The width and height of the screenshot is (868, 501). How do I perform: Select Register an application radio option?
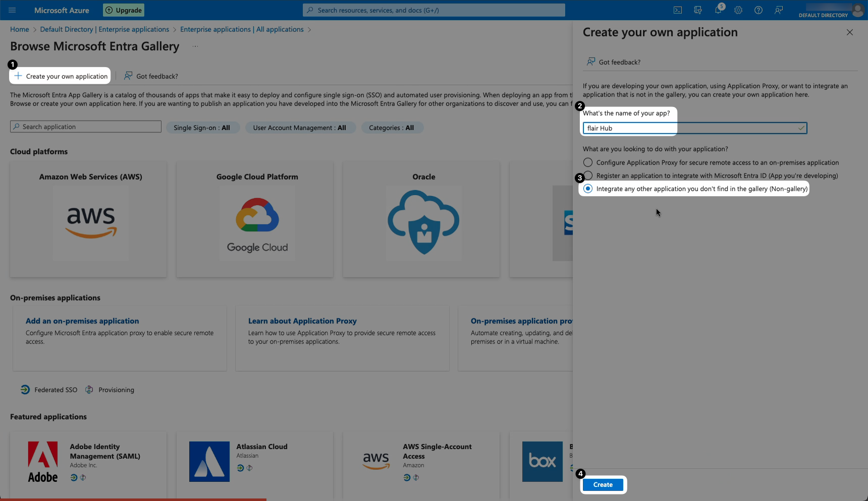(588, 176)
